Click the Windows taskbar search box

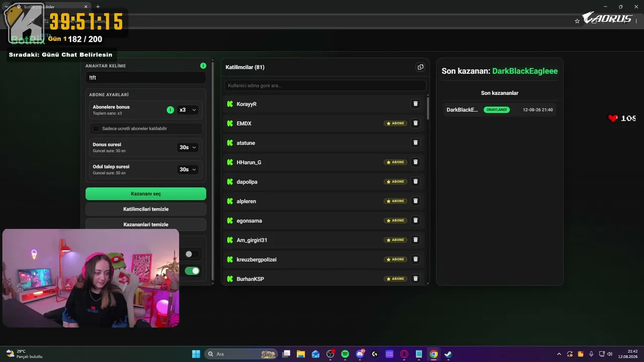tap(242, 354)
